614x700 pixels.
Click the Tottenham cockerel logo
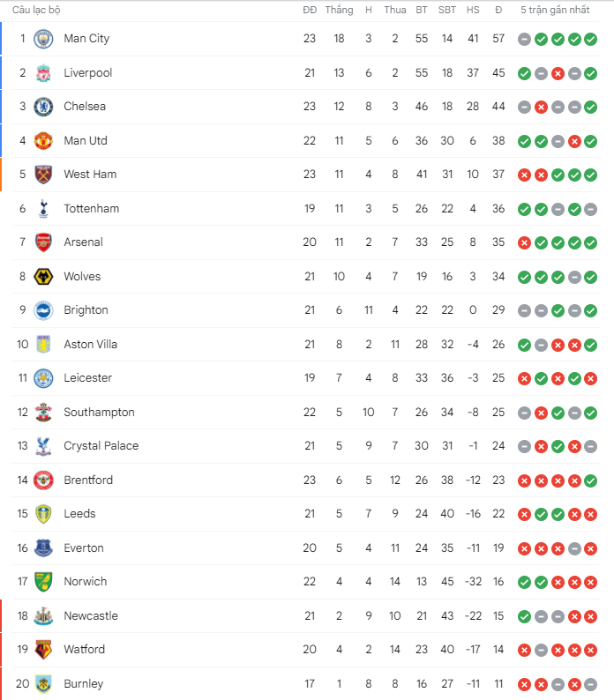coord(43,209)
